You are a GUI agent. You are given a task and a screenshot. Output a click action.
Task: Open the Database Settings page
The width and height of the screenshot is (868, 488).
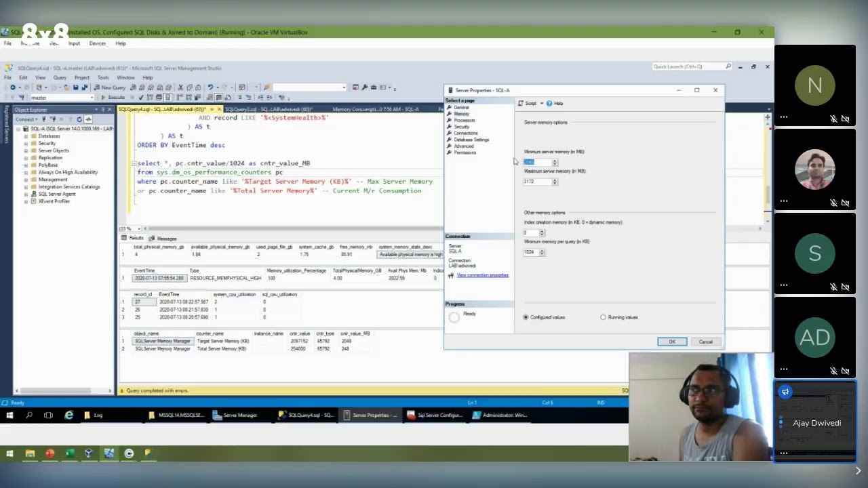pos(471,140)
